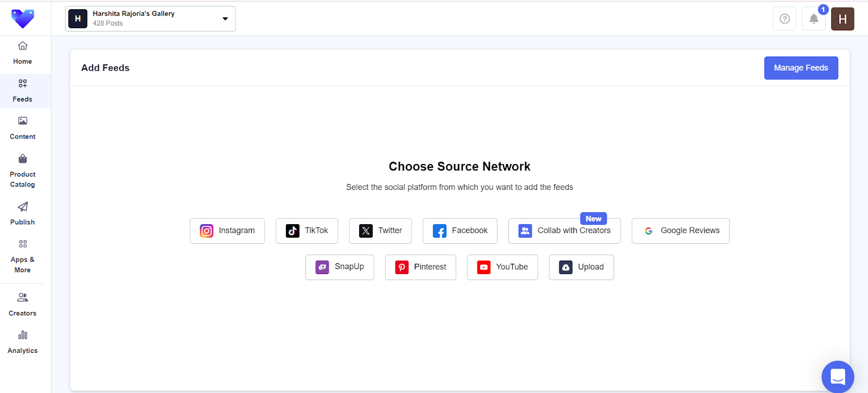Click the Add Feeds heading
This screenshot has height=393, width=868.
click(105, 68)
